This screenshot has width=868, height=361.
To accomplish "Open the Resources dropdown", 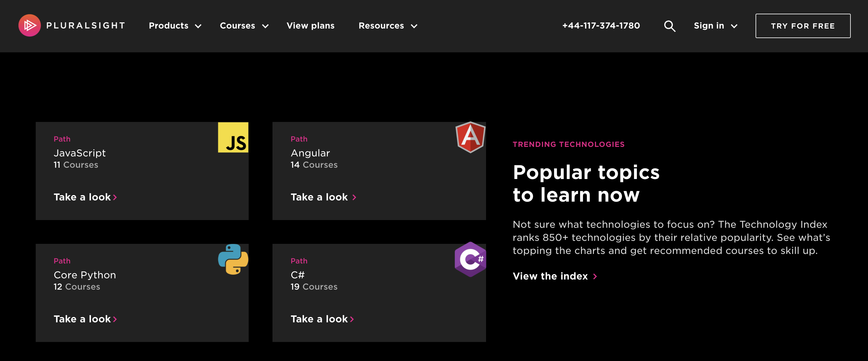I will (388, 26).
